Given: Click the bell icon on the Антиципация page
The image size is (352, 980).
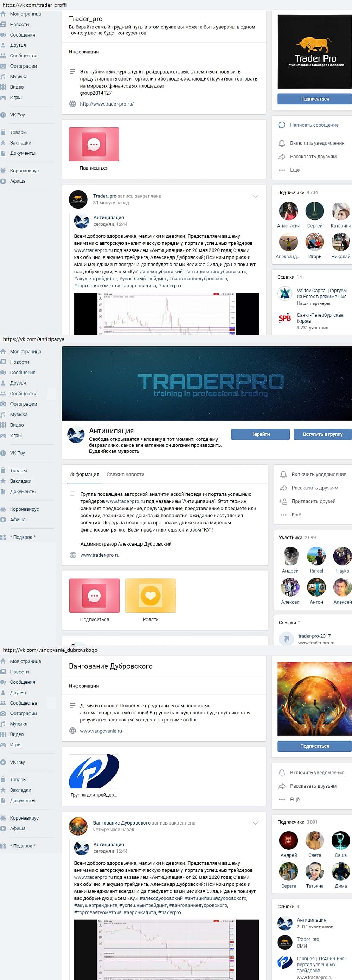Looking at the screenshot, I should pos(283,475).
